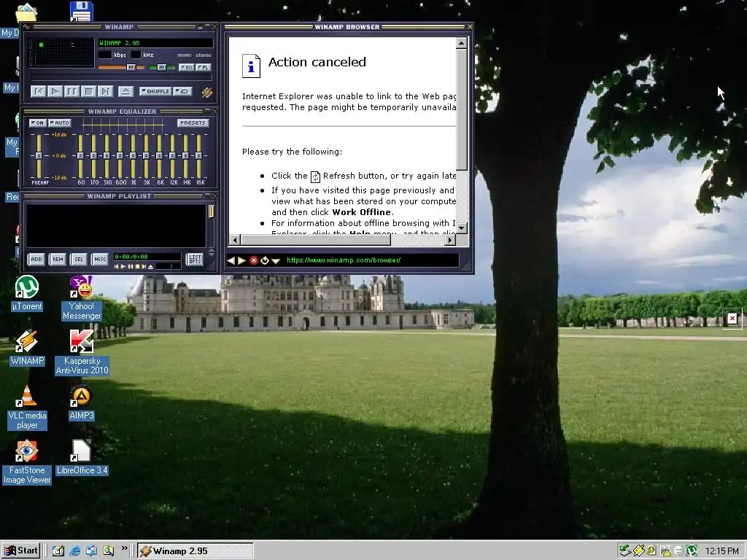
Task: Open the playlist REM menu
Action: tap(58, 259)
